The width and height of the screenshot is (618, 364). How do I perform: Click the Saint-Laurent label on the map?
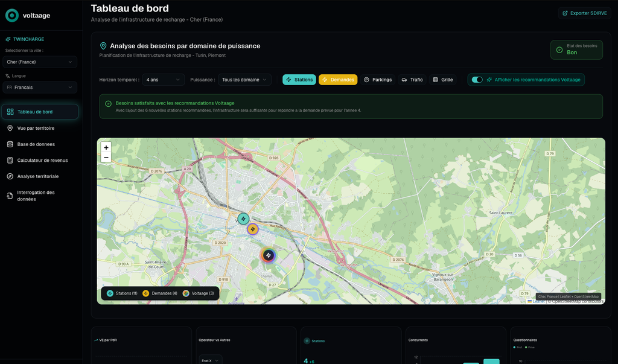tap(501, 213)
